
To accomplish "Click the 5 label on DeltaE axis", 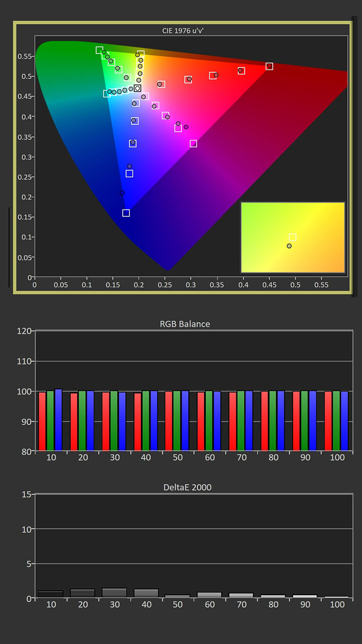I will pyautogui.click(x=30, y=564).
